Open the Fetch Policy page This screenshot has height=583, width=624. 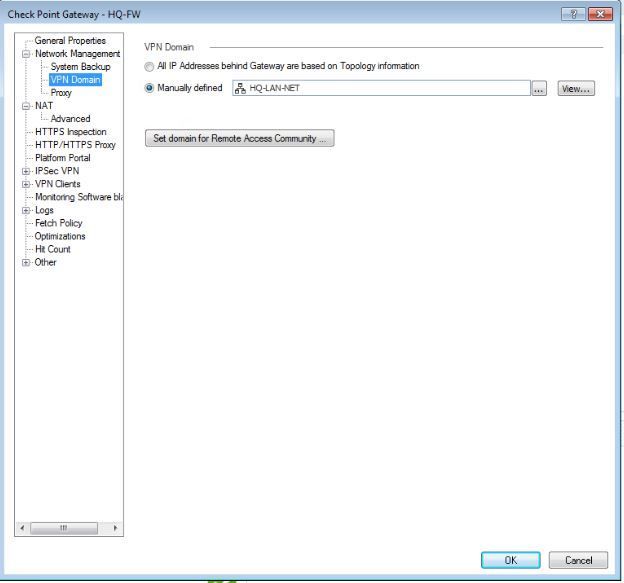coord(59,223)
